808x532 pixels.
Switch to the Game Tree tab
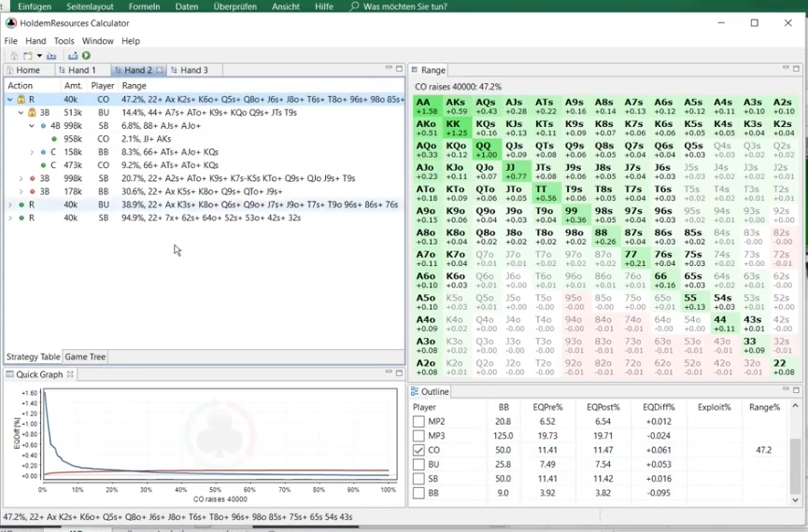click(x=85, y=357)
